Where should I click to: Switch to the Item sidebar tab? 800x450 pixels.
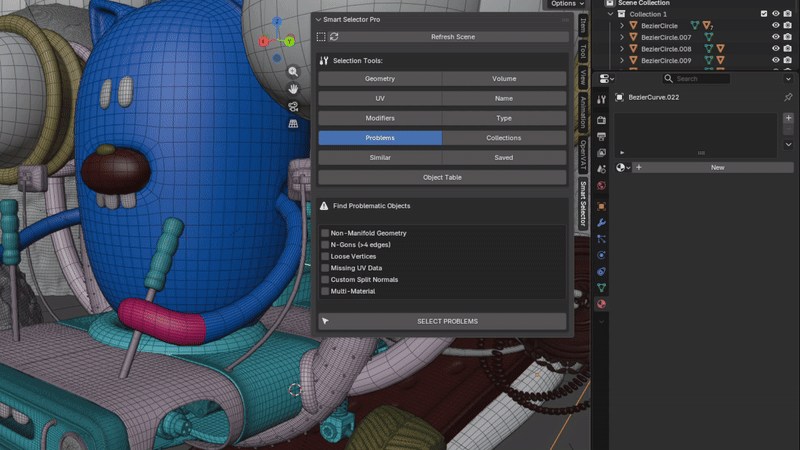pyautogui.click(x=583, y=26)
